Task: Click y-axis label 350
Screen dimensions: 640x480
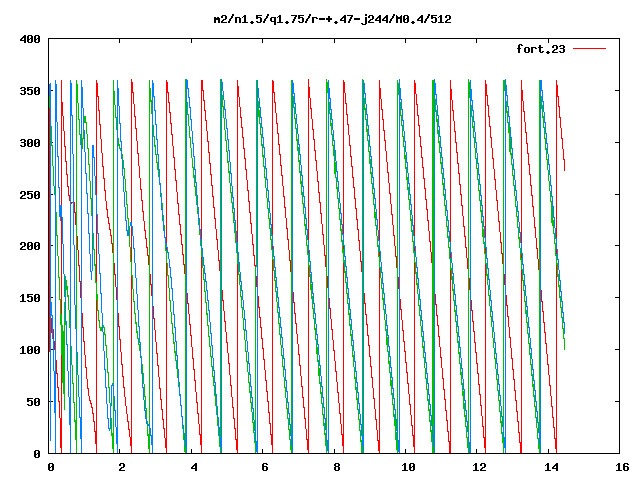Action: pos(30,91)
